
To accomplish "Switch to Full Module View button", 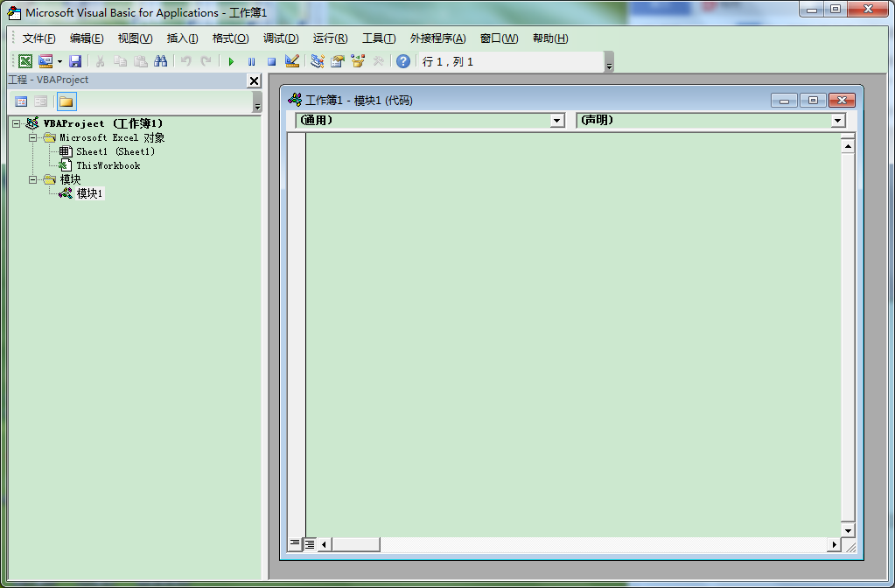I will click(310, 544).
